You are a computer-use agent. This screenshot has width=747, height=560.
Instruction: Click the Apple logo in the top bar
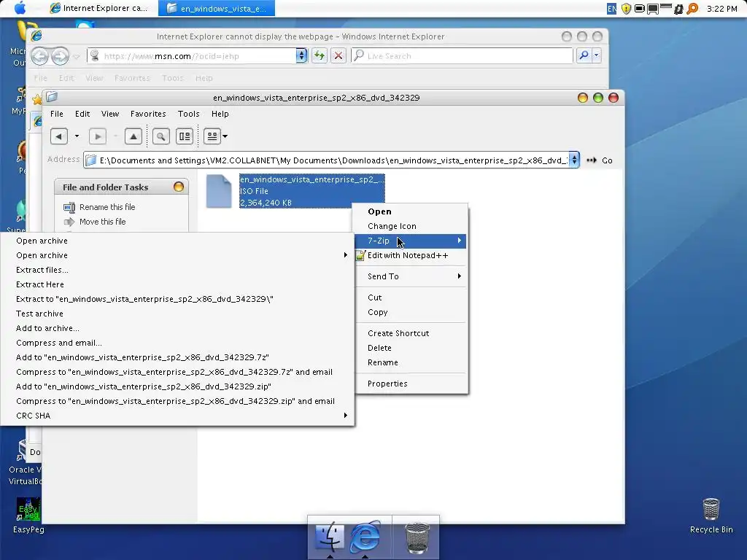coord(20,8)
